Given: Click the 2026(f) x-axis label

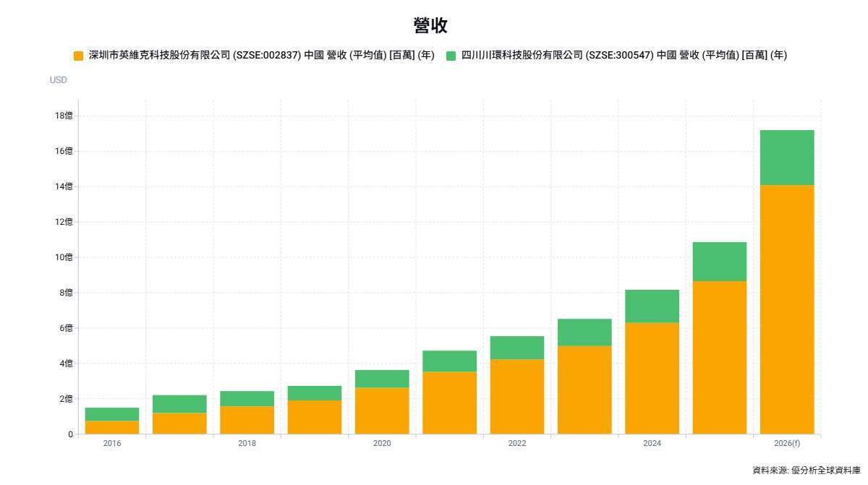Looking at the screenshot, I should click(787, 443).
